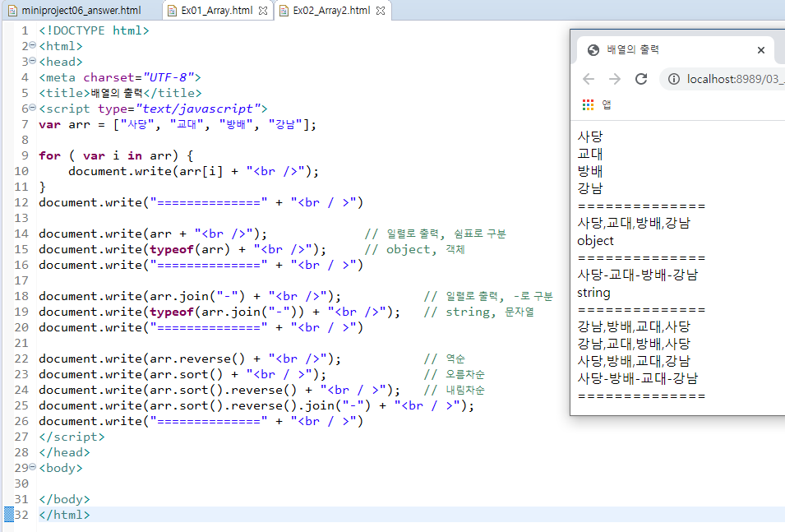Click '사당,교대,방배,강남' output in browser

(634, 223)
